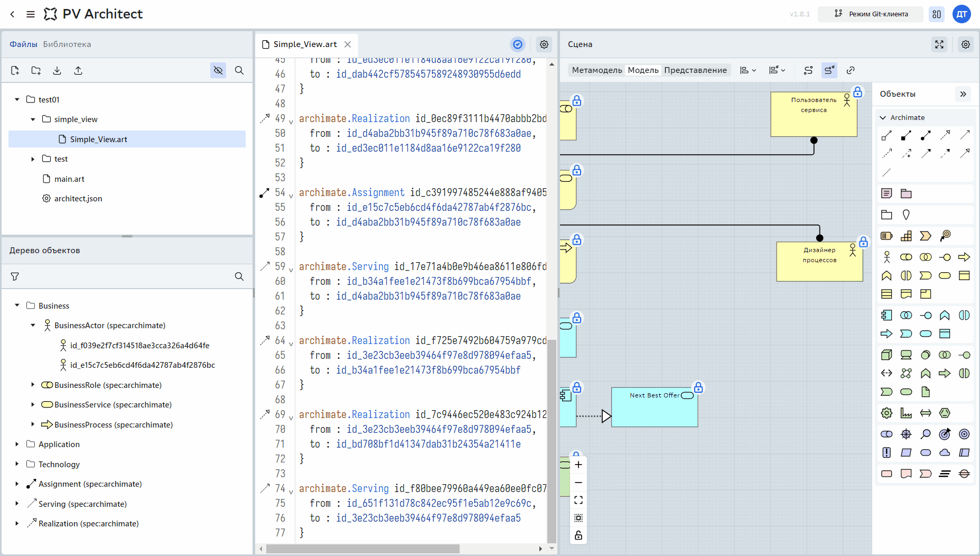
Task: Click the filter icon in object tree
Action: (x=15, y=276)
